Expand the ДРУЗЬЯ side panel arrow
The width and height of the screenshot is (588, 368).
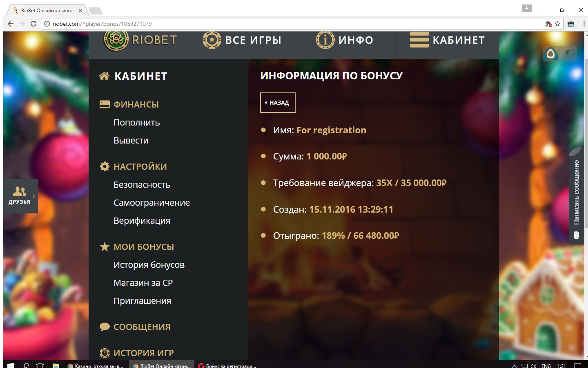pyautogui.click(x=34, y=197)
